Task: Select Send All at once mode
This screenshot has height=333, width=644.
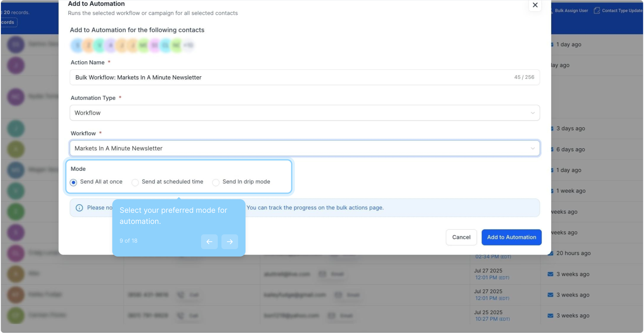Action: point(73,182)
